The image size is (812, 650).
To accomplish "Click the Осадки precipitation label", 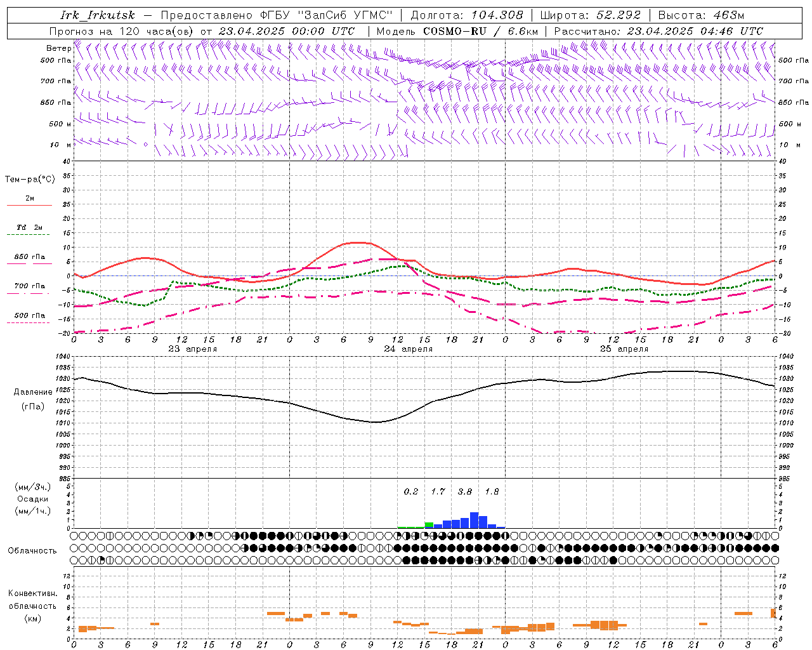I will pos(32,499).
